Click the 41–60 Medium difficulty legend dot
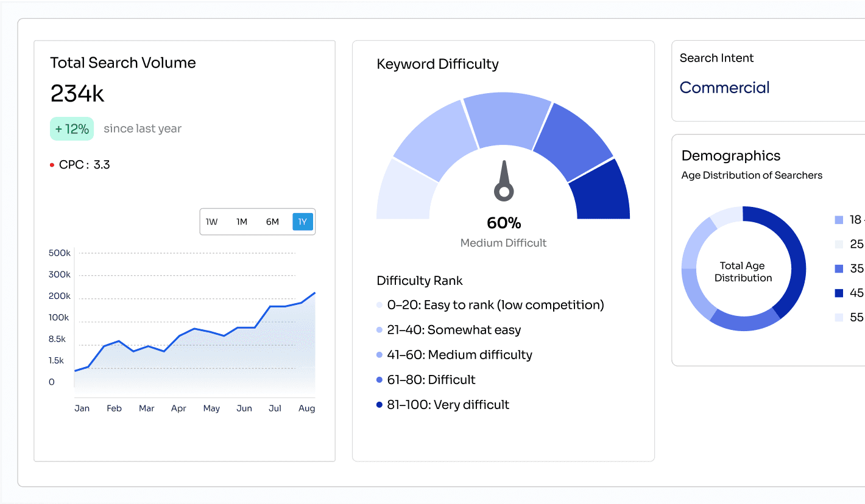 coord(380,355)
